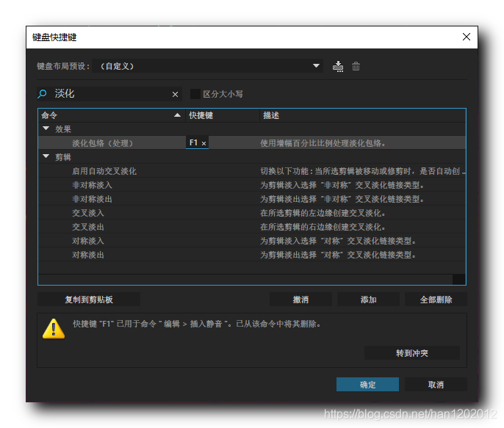Click the 剪辑 group label
Image resolution: width=504 pixels, height=428 pixels.
pos(63,157)
